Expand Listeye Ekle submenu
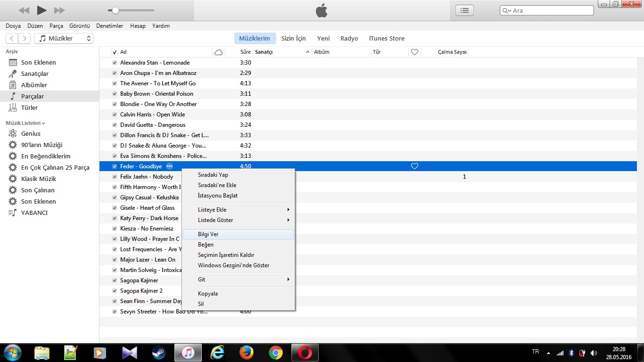644x362 pixels. (x=239, y=209)
